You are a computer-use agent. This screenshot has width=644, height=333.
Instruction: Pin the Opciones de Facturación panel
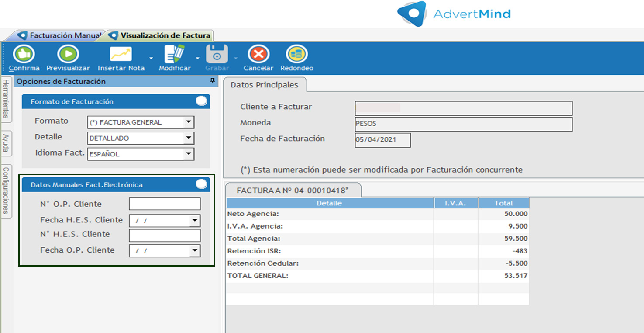tap(213, 81)
